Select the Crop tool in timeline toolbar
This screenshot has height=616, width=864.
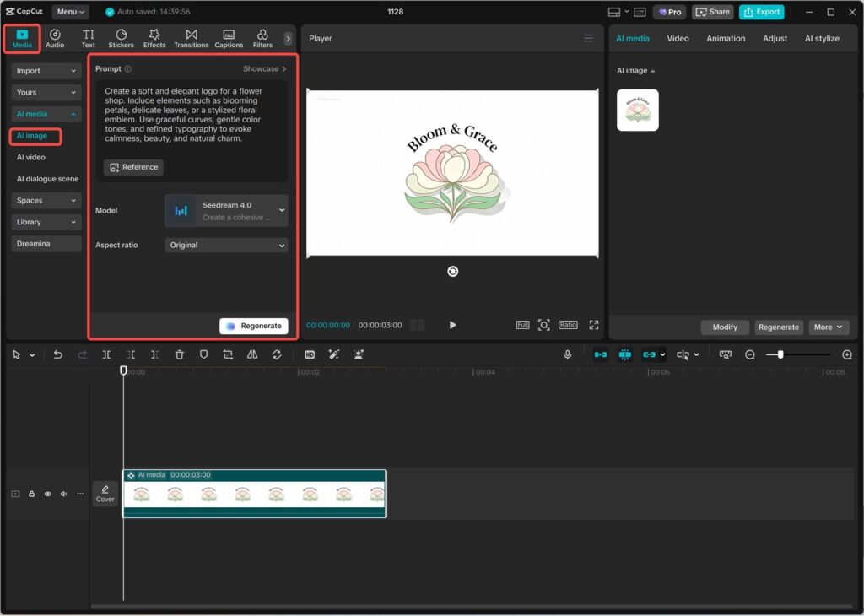[x=228, y=355]
